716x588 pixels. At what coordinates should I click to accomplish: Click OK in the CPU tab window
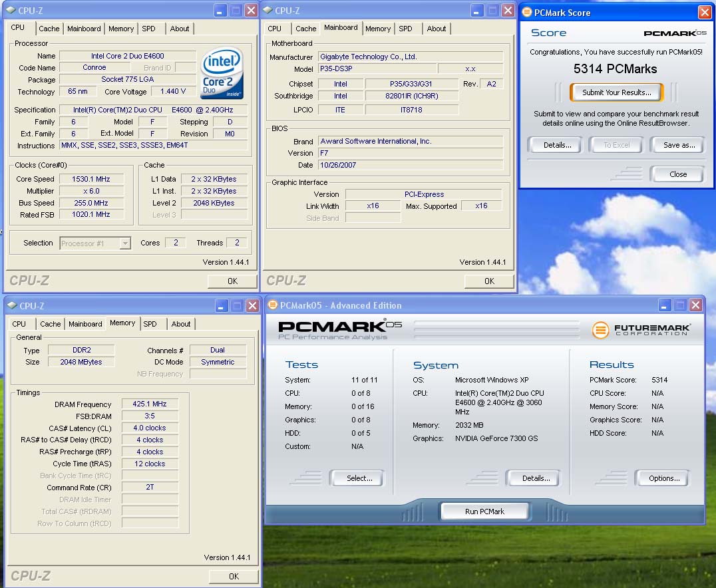232,281
